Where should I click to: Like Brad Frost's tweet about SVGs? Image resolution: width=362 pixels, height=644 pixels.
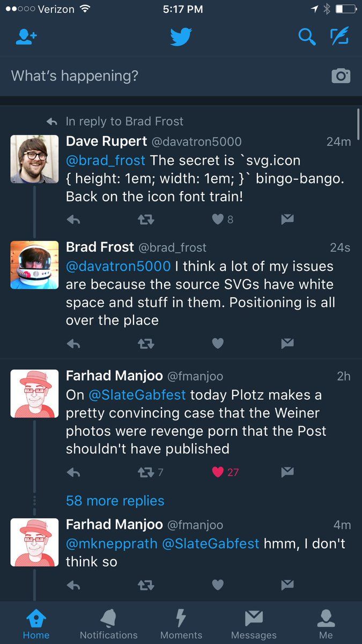(x=218, y=343)
